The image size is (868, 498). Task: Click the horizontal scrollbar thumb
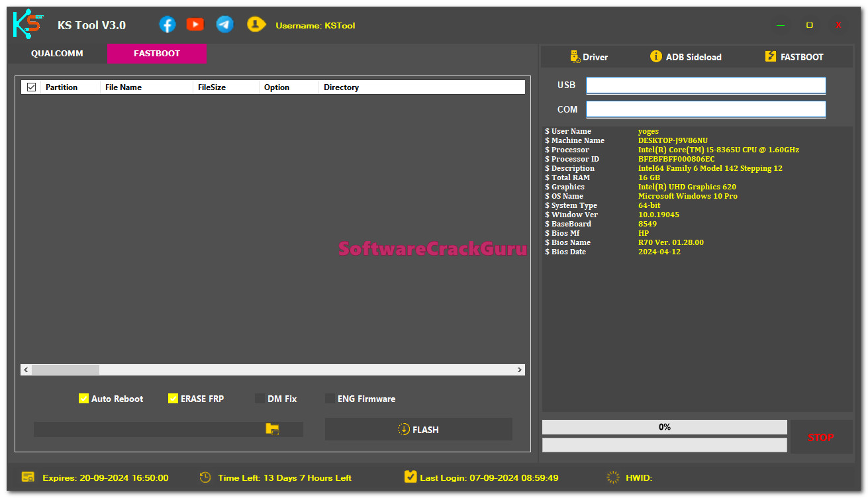(x=65, y=370)
